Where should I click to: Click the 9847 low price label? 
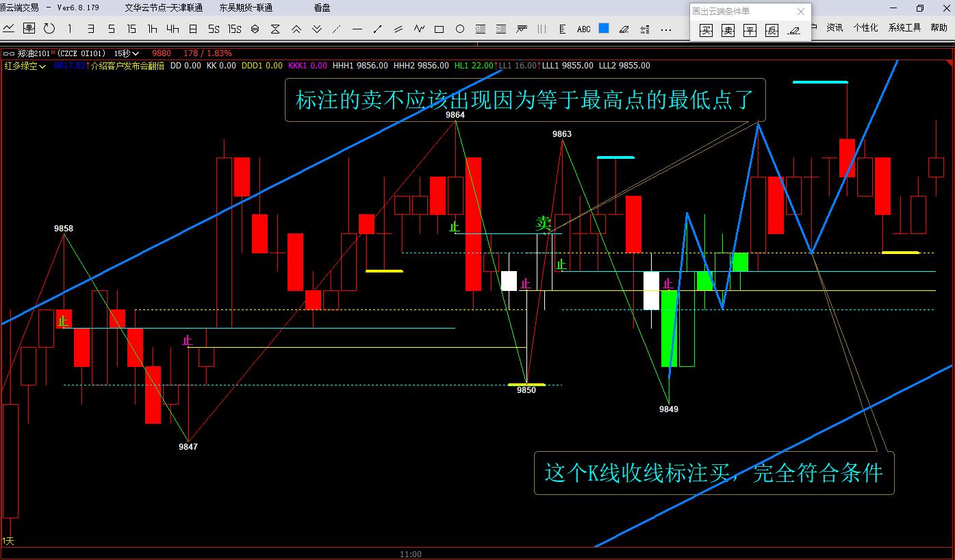coord(188,447)
